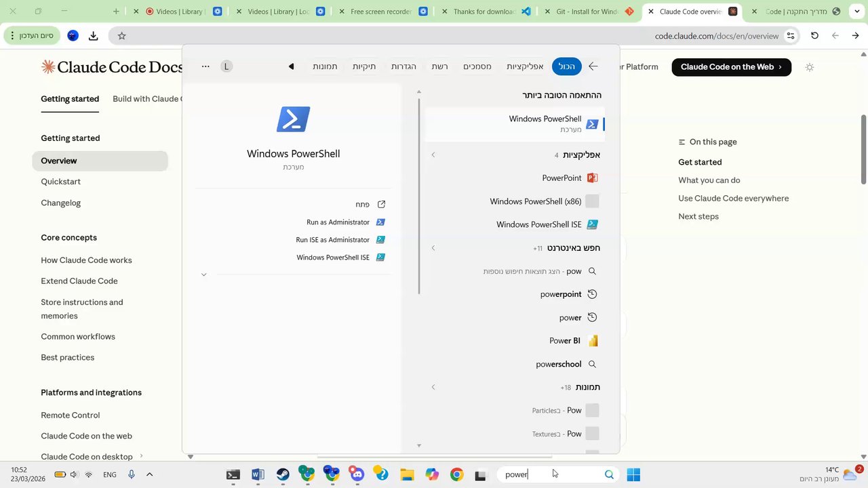Toggle the docs light/dark theme sun icon
The width and height of the screenshot is (868, 488).
[809, 67]
